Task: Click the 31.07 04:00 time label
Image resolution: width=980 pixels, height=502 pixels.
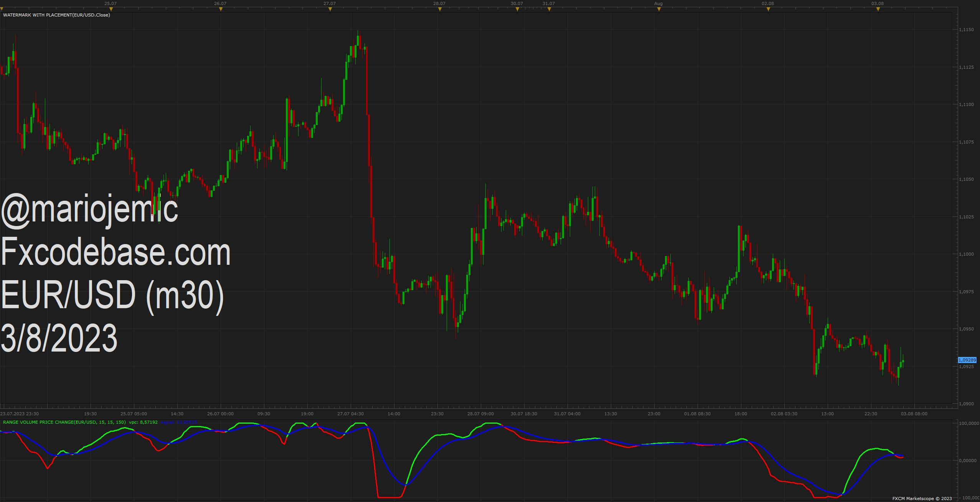Action: [567, 414]
